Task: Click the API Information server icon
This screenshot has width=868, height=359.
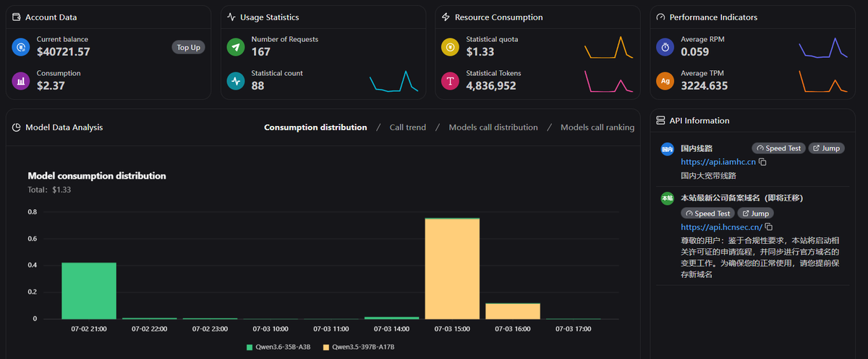Action: 660,121
